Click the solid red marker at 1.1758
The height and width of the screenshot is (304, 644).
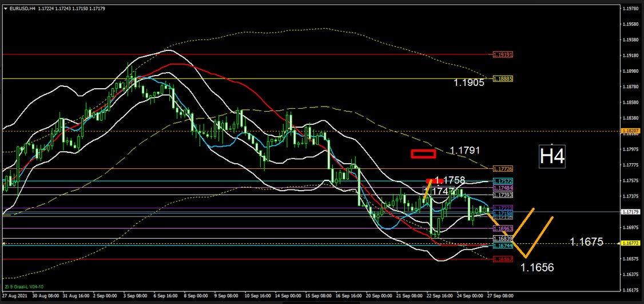[x=431, y=181]
